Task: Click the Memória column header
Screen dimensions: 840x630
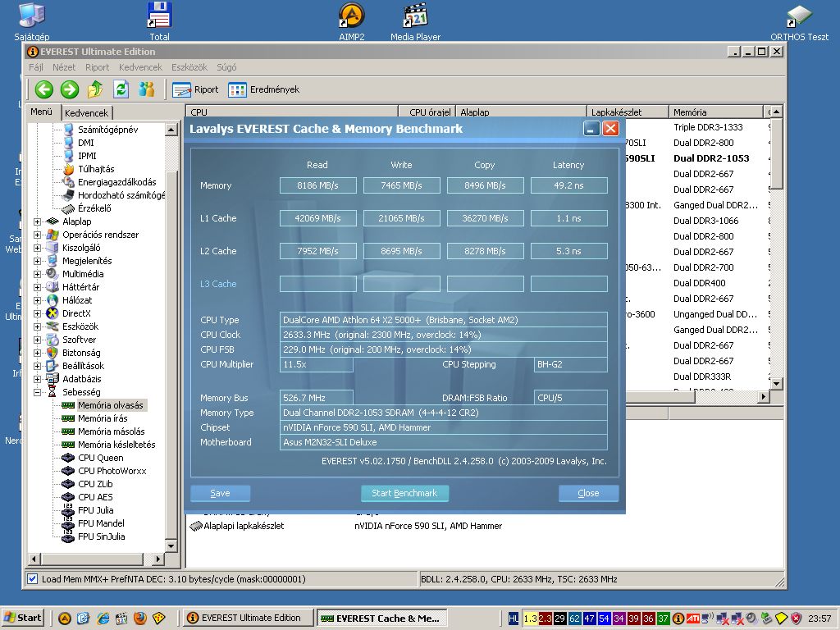Action: (x=715, y=112)
